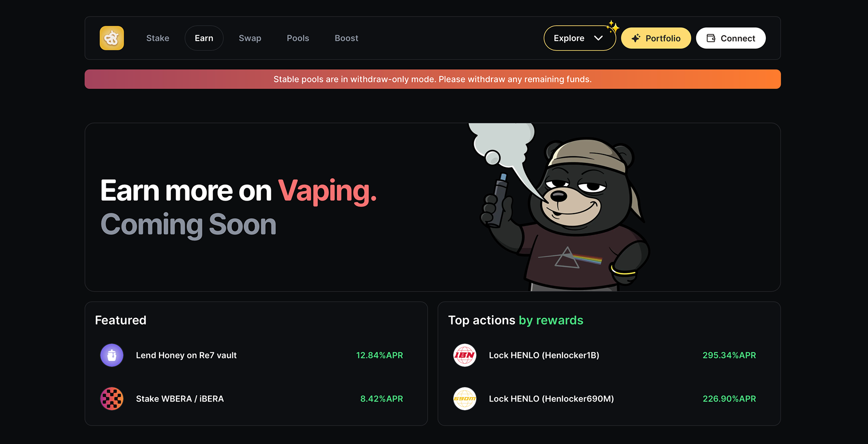The image size is (868, 444).
Task: Connect a wallet
Action: click(x=731, y=38)
